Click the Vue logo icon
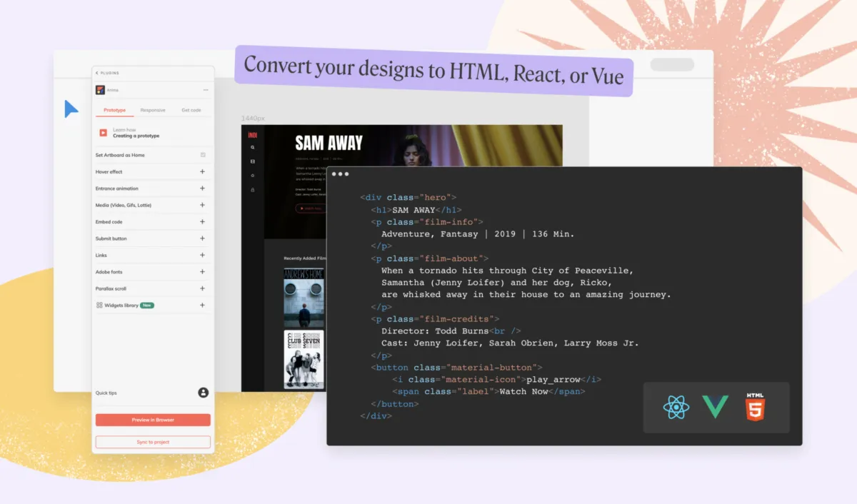 [x=716, y=408]
